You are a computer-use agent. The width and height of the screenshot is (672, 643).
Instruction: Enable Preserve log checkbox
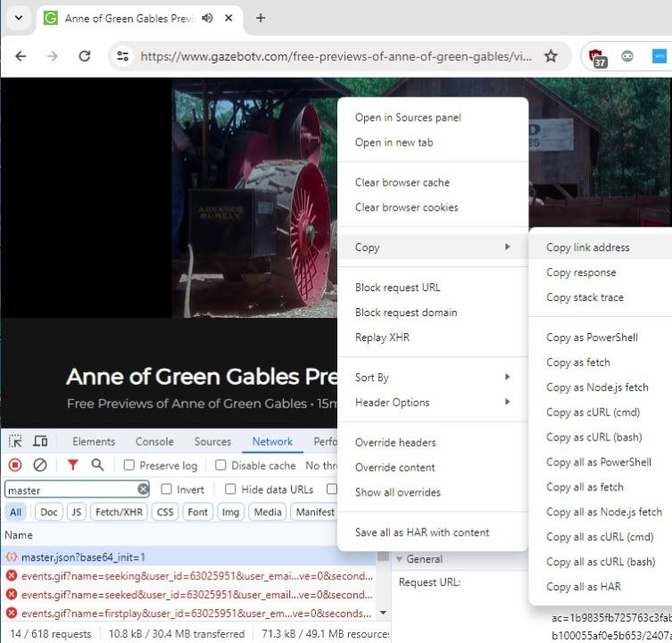[129, 465]
